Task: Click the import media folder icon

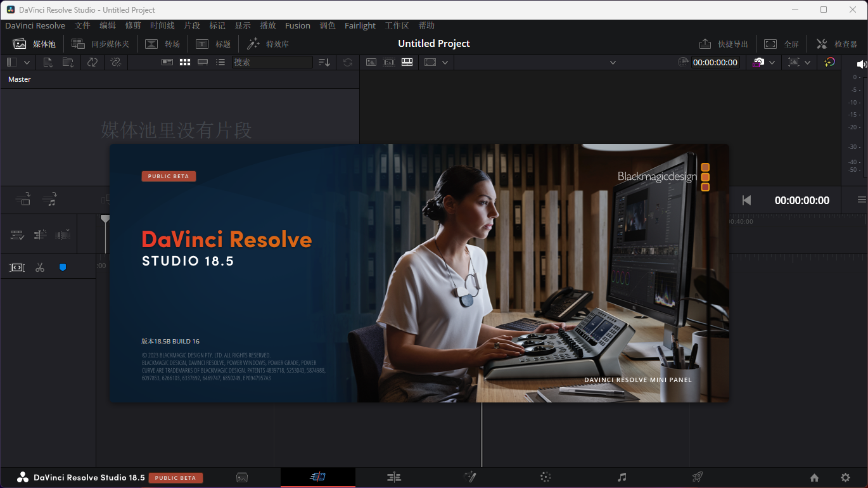Action: (68, 62)
